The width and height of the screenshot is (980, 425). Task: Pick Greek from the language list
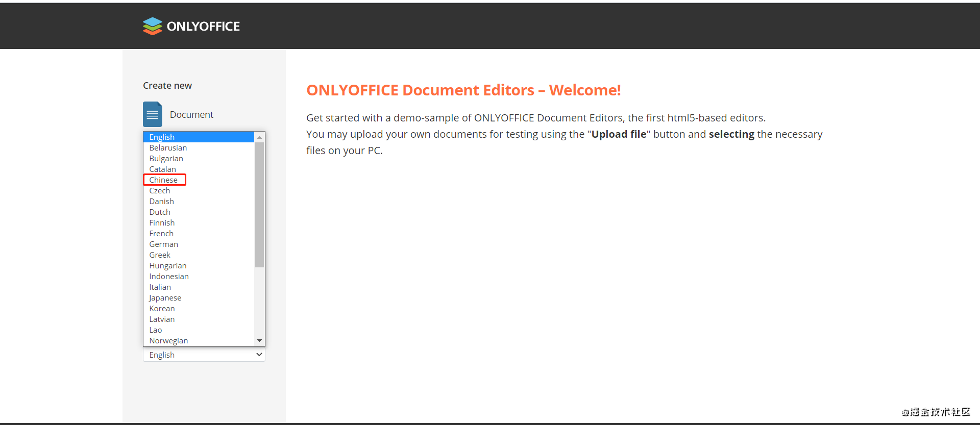pos(199,255)
